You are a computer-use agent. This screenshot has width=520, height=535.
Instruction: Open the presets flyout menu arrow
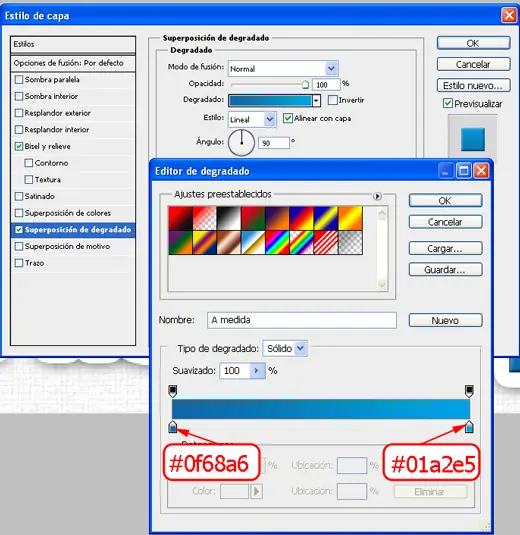[377, 196]
